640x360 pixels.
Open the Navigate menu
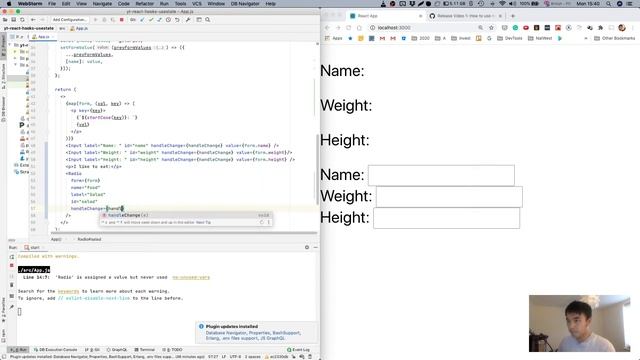(102, 4)
